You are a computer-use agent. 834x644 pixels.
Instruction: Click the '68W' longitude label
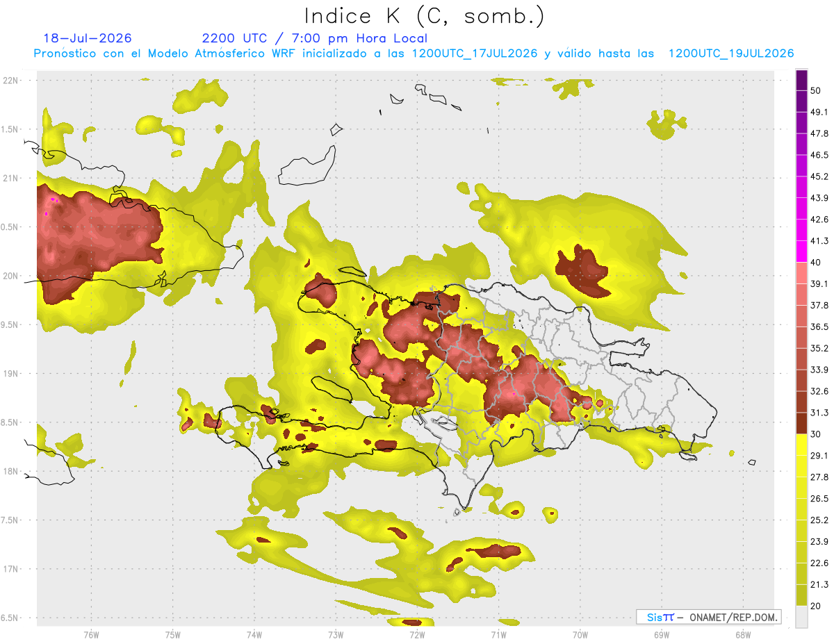tap(743, 634)
